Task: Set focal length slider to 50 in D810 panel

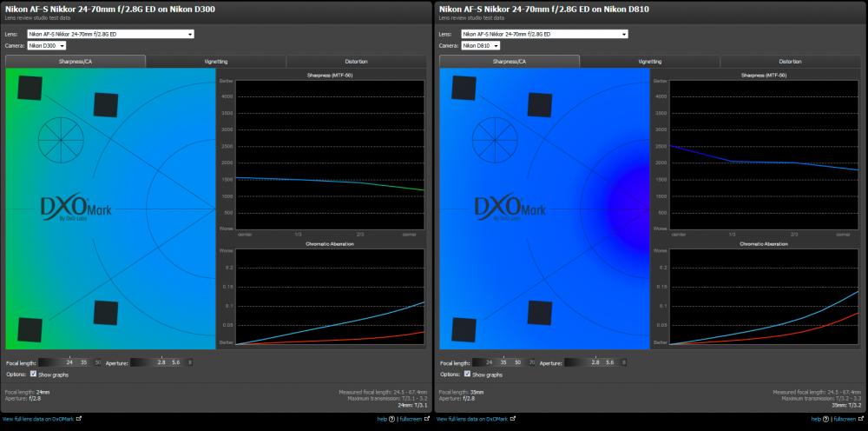Action: point(518,363)
